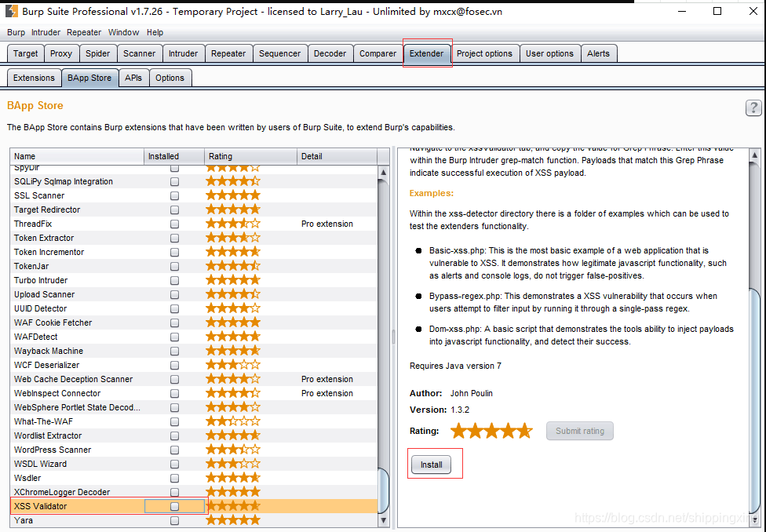The height and width of the screenshot is (532, 766).
Task: Select the WebInspect Connector row
Action: pyautogui.click(x=194, y=393)
